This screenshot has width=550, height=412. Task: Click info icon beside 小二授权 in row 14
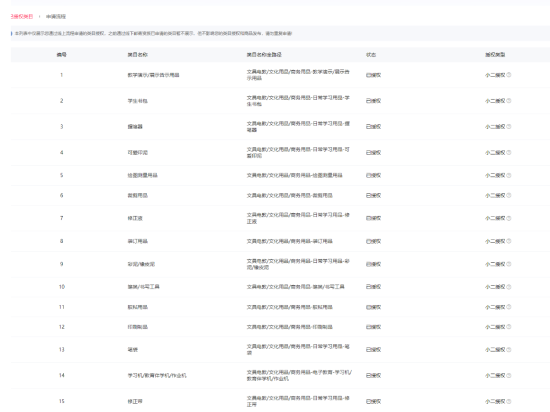click(x=509, y=375)
